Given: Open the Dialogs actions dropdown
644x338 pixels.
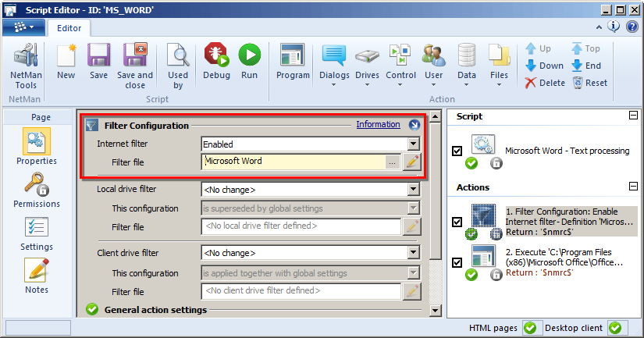Looking at the screenshot, I should point(334,62).
